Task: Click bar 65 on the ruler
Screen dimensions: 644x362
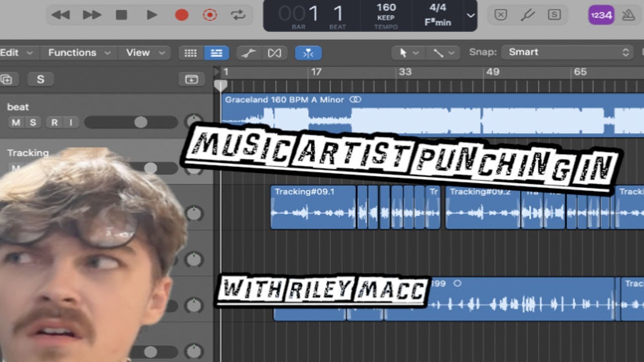Action: pos(580,72)
